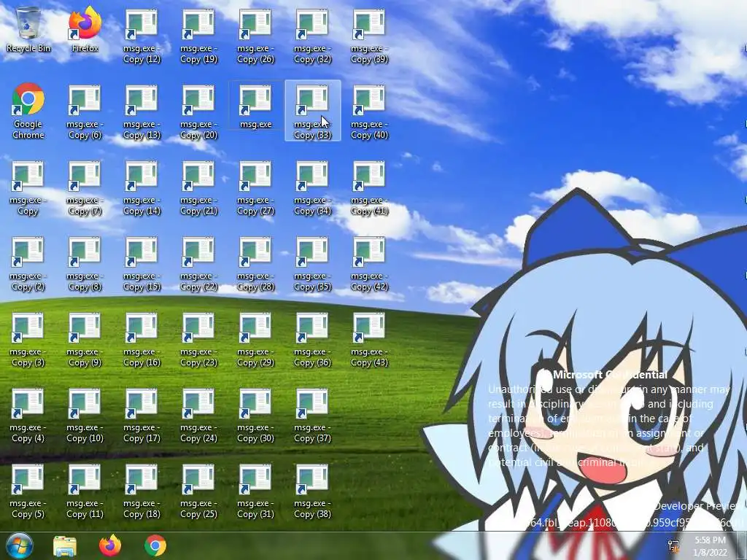747x560 pixels.
Task: Select msg.exe - Copy (10) shortcut
Action: tap(85, 415)
